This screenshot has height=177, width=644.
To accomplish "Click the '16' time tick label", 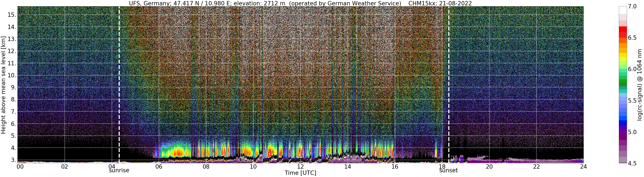I will pyautogui.click(x=395, y=166).
